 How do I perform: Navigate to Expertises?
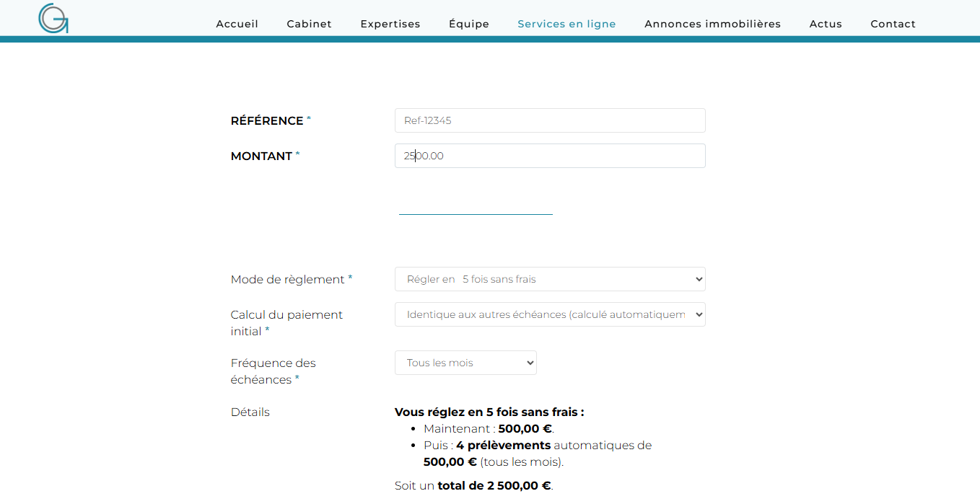pos(390,24)
